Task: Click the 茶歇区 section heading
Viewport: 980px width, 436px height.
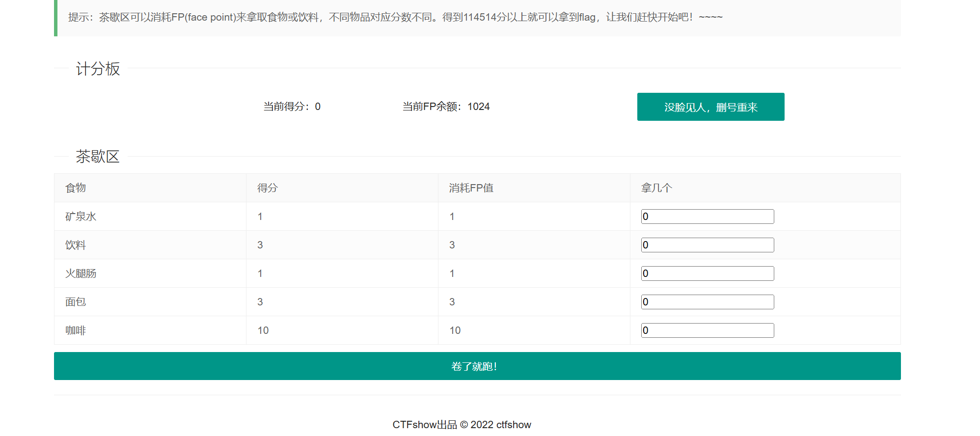Action: click(98, 157)
